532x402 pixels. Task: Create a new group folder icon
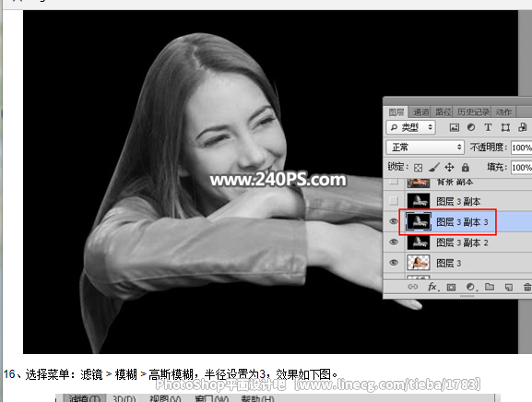tap(490, 287)
